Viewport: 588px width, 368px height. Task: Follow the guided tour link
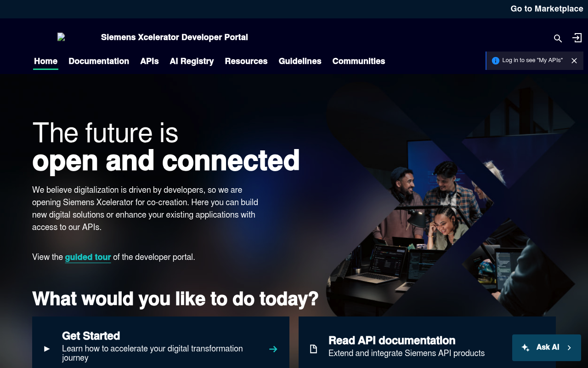(x=88, y=257)
